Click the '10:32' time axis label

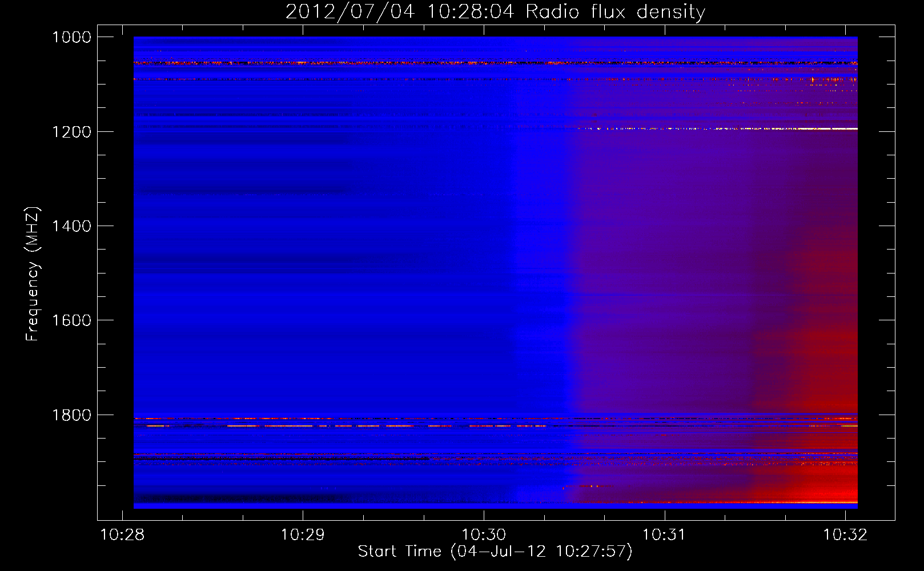tap(845, 535)
